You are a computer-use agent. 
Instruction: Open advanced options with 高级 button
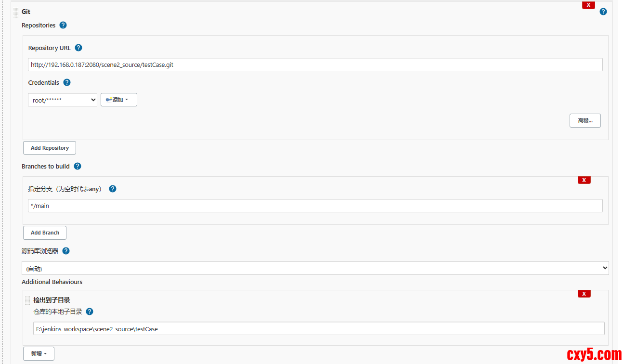click(x=585, y=120)
